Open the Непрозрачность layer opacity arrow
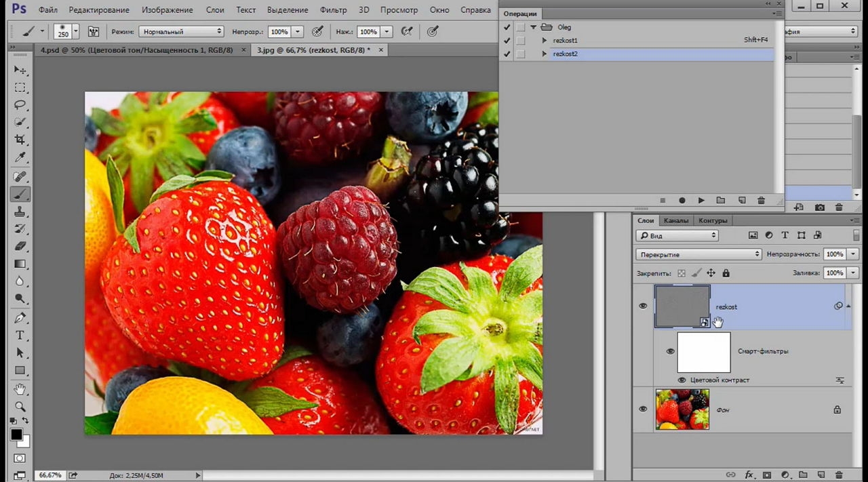This screenshot has height=482, width=868. 852,254
